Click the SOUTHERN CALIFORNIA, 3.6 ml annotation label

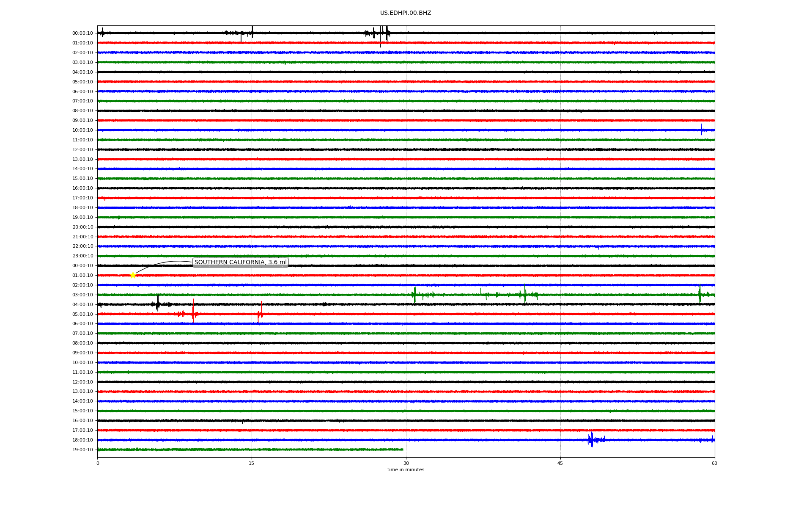[x=240, y=262]
